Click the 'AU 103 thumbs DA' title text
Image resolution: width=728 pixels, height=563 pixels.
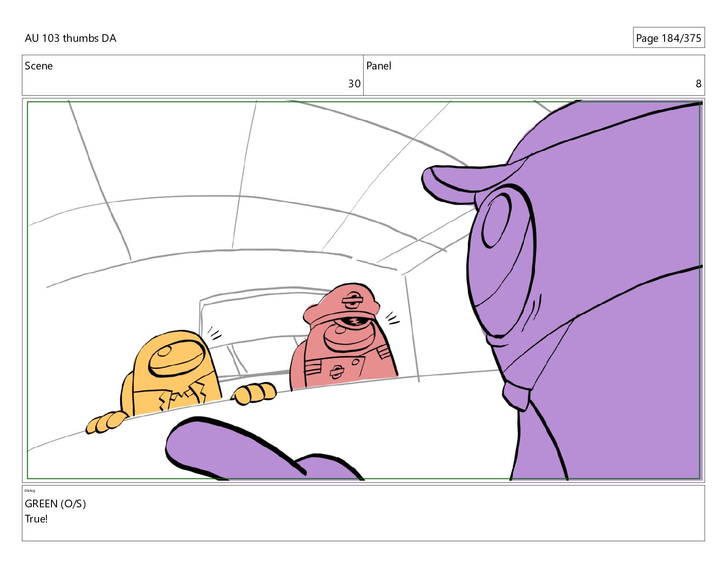(x=70, y=38)
